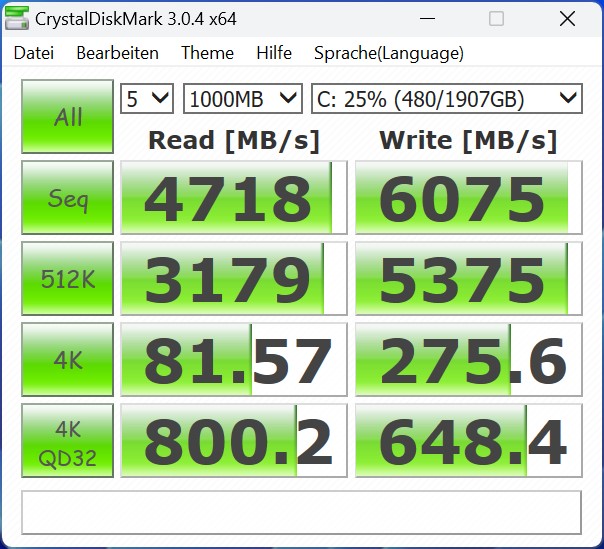This screenshot has width=604, height=549.
Task: Start the 512K benchmark test
Action: 68,279
